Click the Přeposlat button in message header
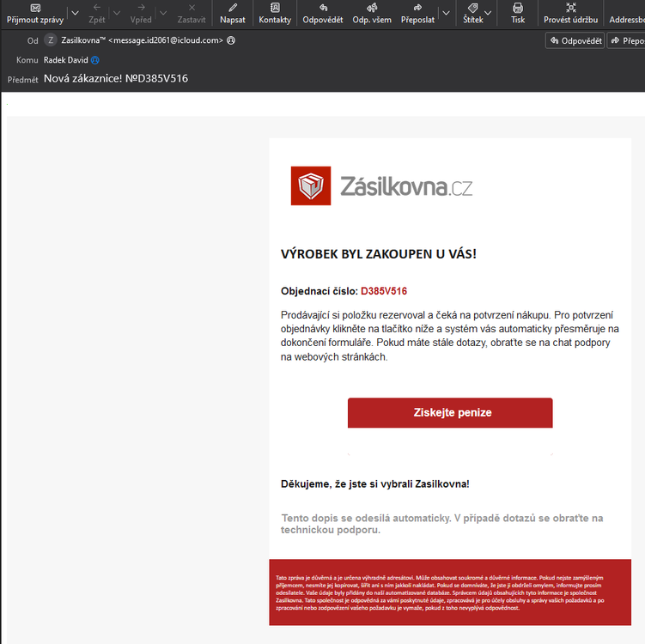Screen dimensions: 645x644 click(626, 40)
